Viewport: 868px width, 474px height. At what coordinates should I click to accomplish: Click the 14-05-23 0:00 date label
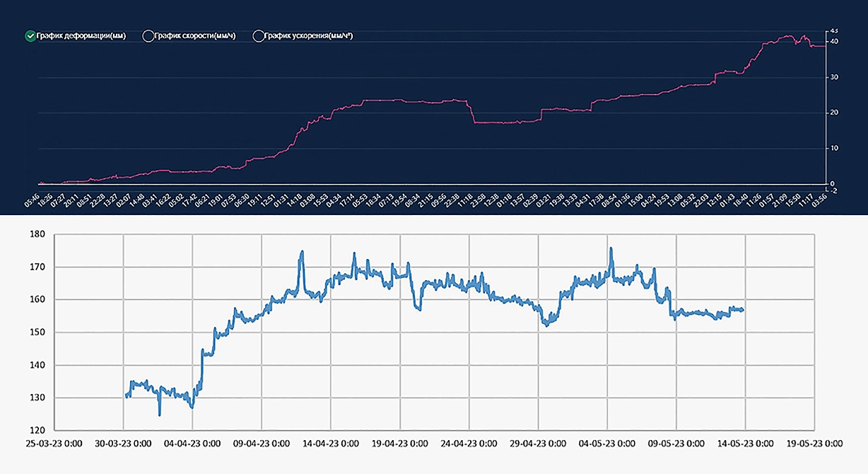744,444
